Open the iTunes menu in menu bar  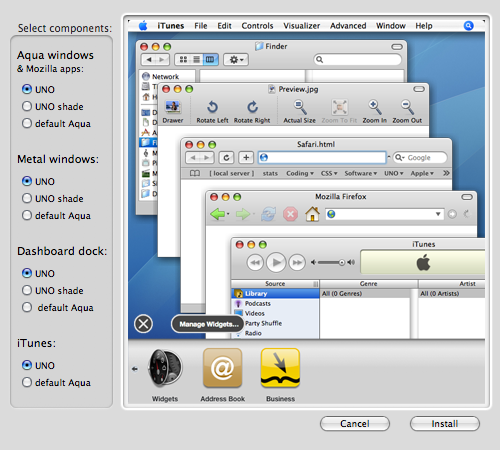(x=171, y=26)
